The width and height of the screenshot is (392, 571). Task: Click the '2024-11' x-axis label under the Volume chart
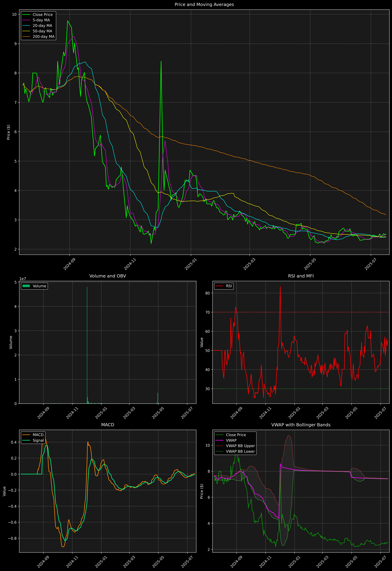pyautogui.click(x=72, y=413)
